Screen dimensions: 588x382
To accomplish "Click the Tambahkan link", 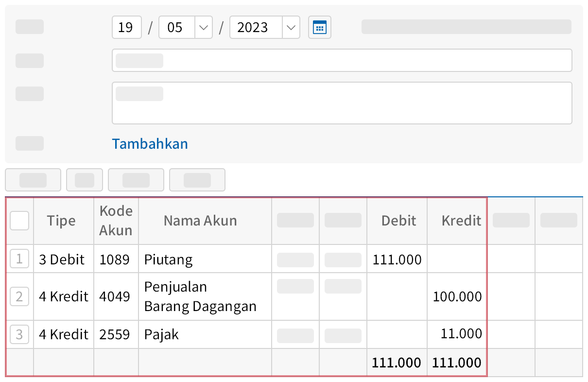I will (150, 143).
